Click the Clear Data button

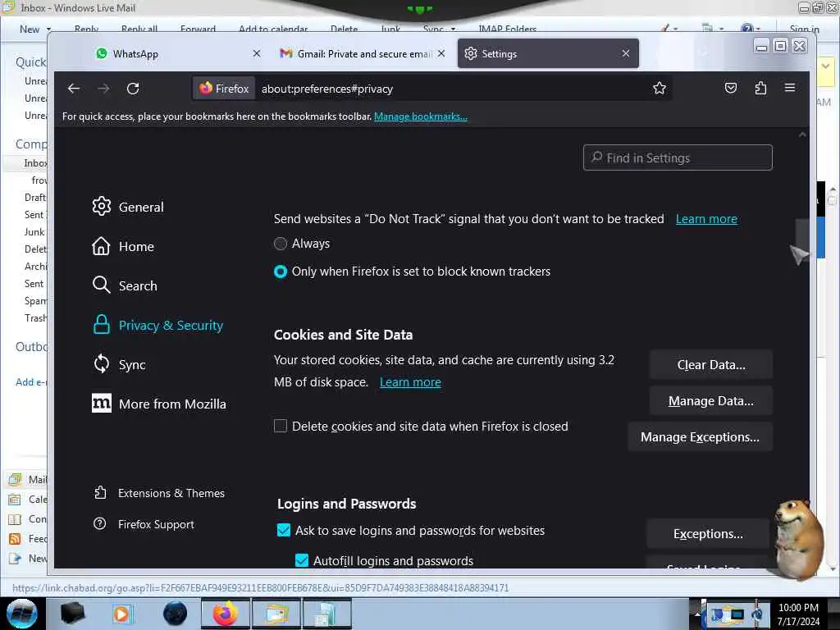(711, 365)
